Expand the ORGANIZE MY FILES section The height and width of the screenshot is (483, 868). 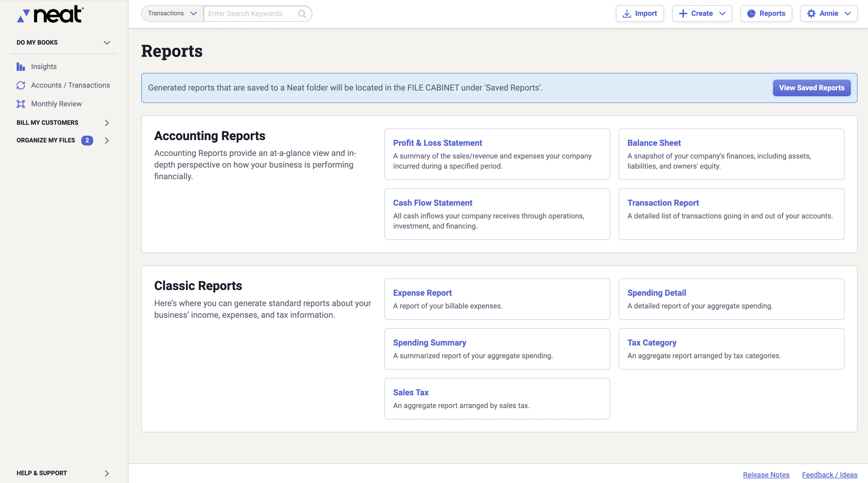click(x=106, y=140)
